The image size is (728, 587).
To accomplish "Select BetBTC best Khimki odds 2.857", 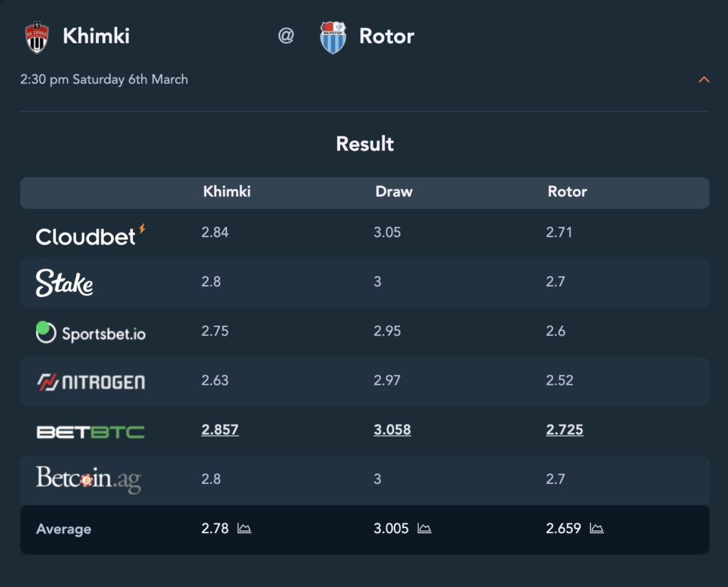I will click(x=220, y=430).
